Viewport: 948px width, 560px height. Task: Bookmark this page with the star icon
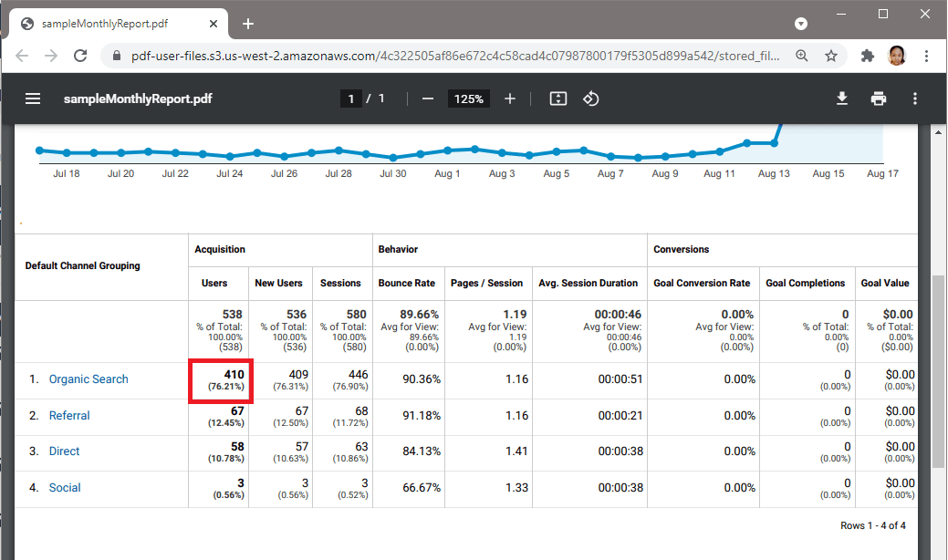point(831,56)
